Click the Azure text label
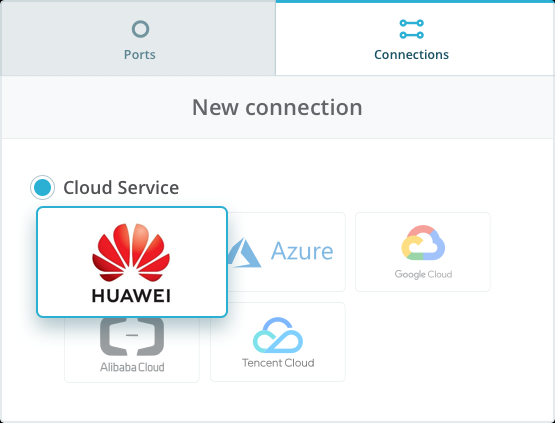The width and height of the screenshot is (555, 423). tap(302, 251)
